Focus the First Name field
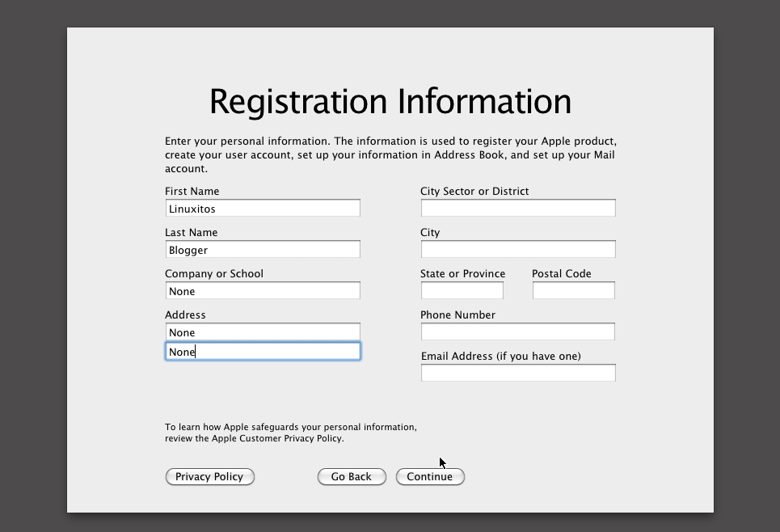This screenshot has width=780, height=532. 263,208
